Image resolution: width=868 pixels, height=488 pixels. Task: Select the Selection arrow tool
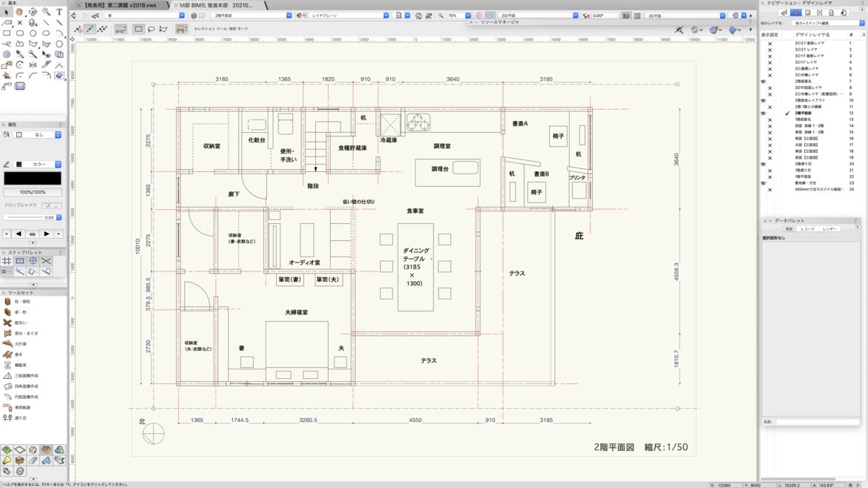point(7,13)
